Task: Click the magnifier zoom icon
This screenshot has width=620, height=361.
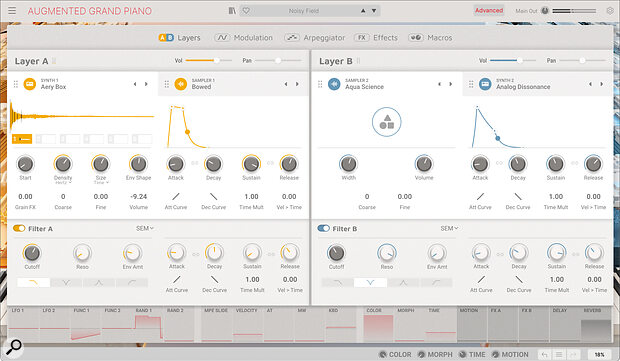Action: [14, 347]
